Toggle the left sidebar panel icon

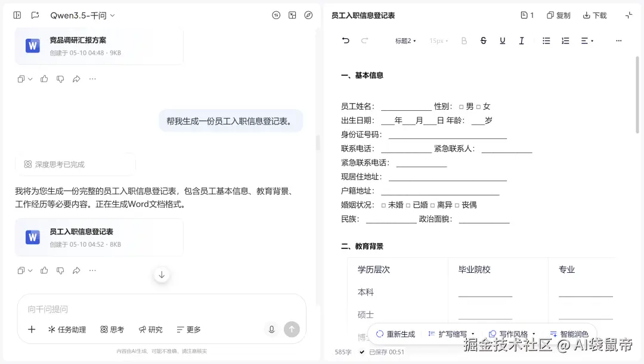[x=17, y=15]
